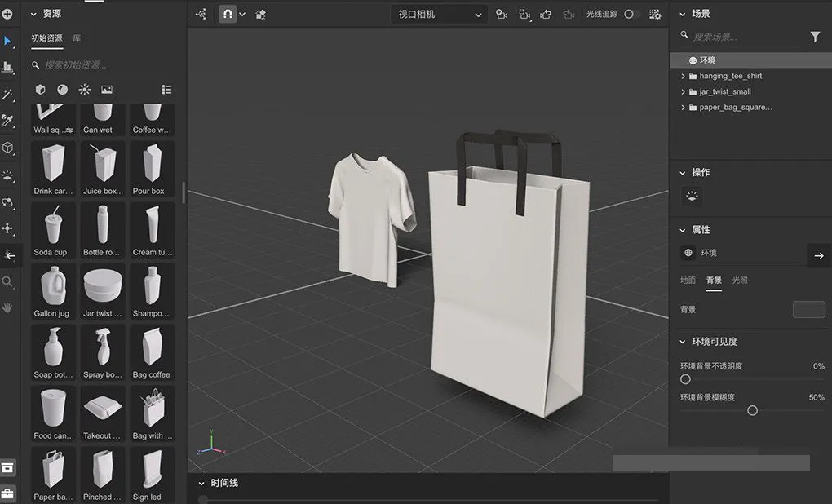Click the magic wand tool
Image resolution: width=832 pixels, height=504 pixels.
(8, 95)
